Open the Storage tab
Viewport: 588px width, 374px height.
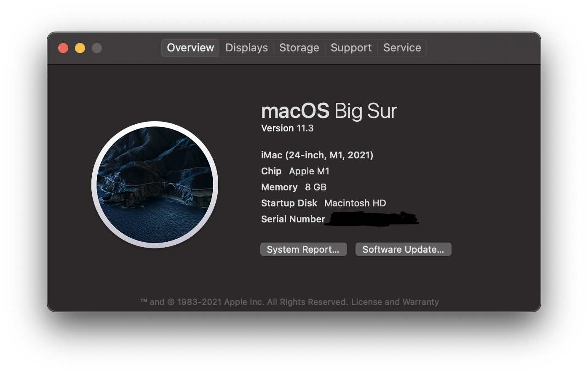click(x=299, y=48)
